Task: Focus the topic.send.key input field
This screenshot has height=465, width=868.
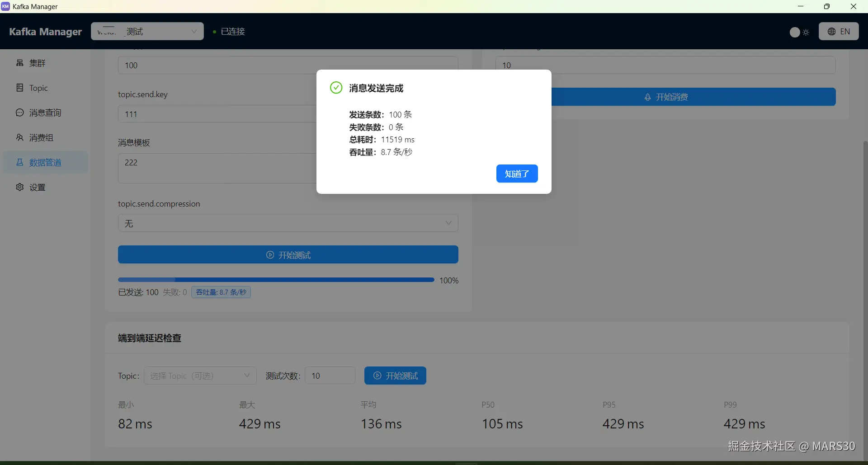Action: tap(288, 114)
